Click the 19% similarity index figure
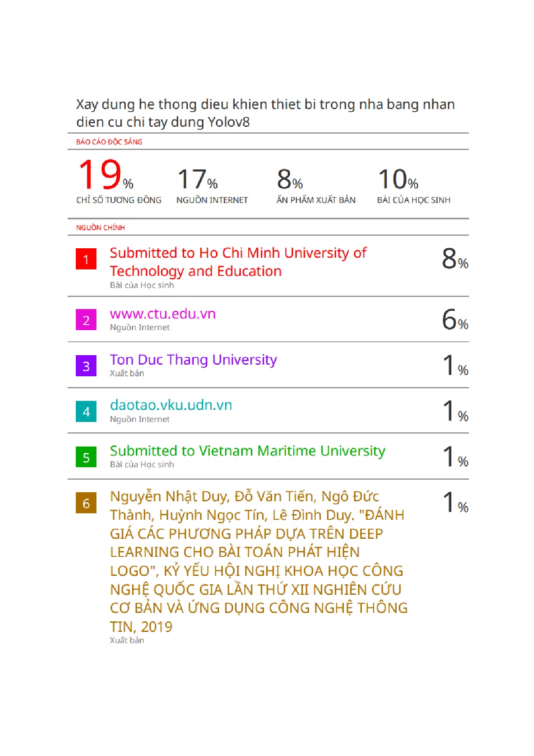The image size is (534, 756). coord(106,175)
